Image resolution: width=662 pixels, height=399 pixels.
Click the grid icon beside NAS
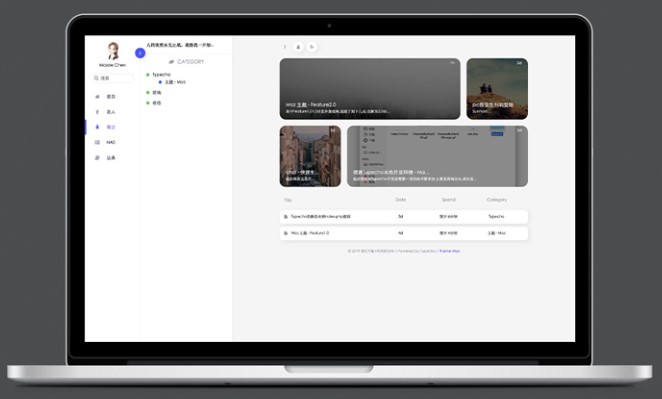click(x=98, y=142)
